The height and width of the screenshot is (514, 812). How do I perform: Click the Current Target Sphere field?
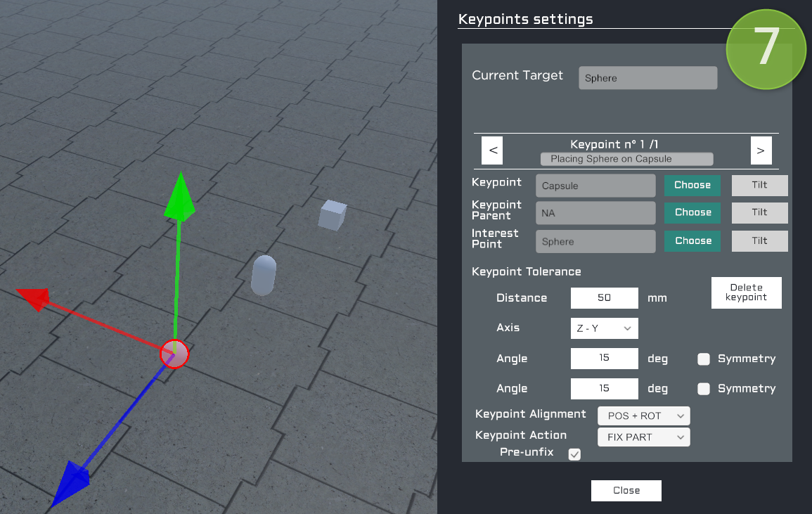tap(647, 78)
